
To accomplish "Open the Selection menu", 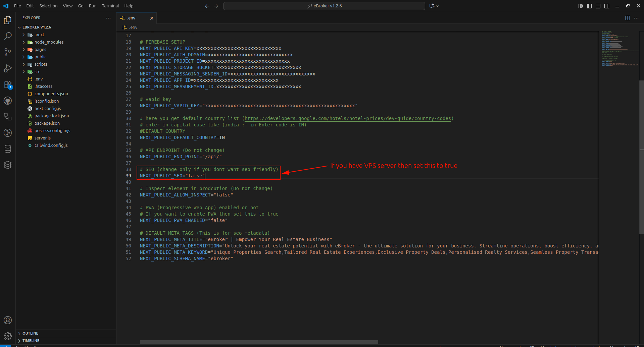I will click(48, 6).
